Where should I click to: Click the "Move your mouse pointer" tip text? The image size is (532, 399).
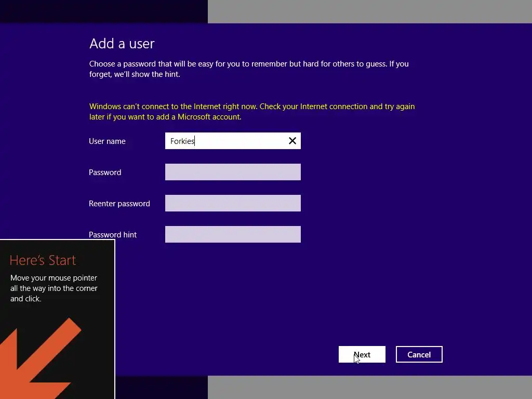pos(54,288)
